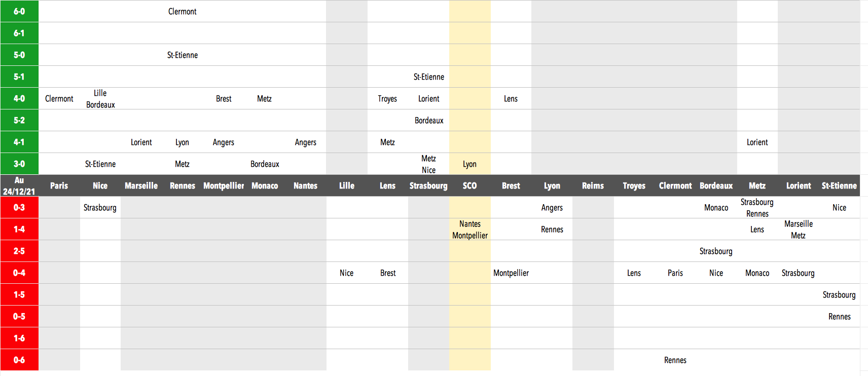Click the Strasbourg cell in the 1-5 row
Screen dimensions: 868x376
coord(839,295)
